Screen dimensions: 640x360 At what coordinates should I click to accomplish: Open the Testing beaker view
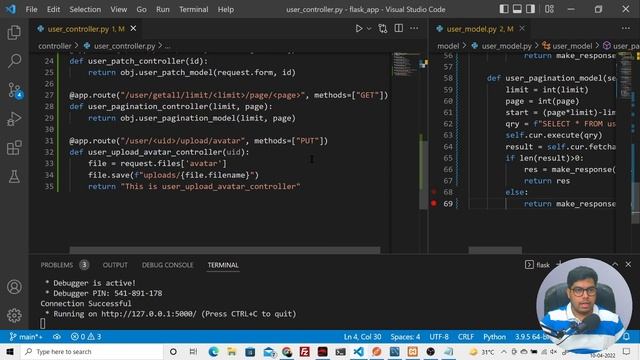[x=14, y=176]
